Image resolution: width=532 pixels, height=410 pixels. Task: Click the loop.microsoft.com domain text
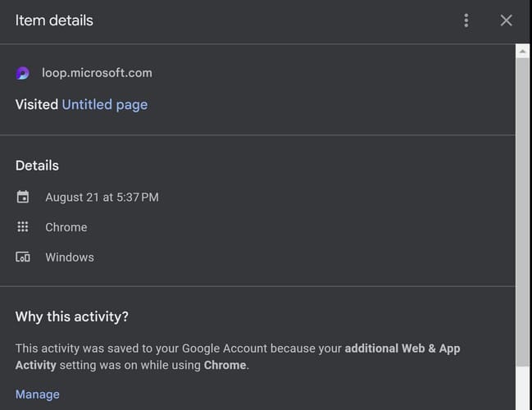click(97, 73)
